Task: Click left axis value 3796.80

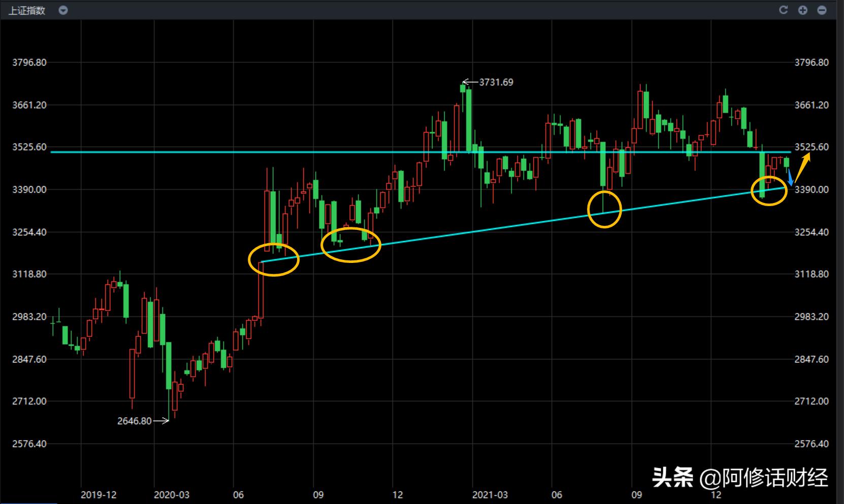Action: pyautogui.click(x=29, y=62)
